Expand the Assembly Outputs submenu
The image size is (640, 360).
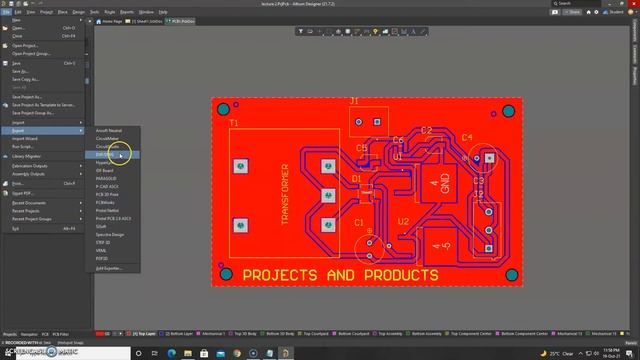pyautogui.click(x=42, y=174)
